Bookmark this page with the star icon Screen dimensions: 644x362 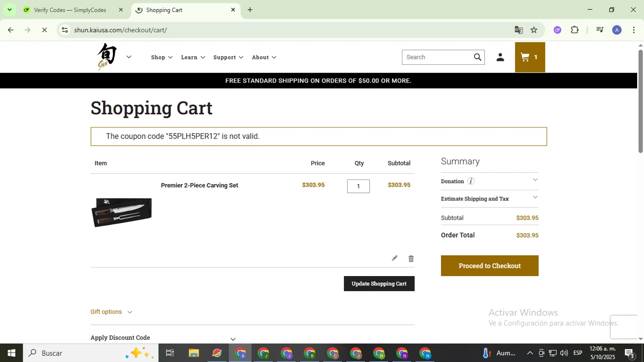tap(534, 30)
